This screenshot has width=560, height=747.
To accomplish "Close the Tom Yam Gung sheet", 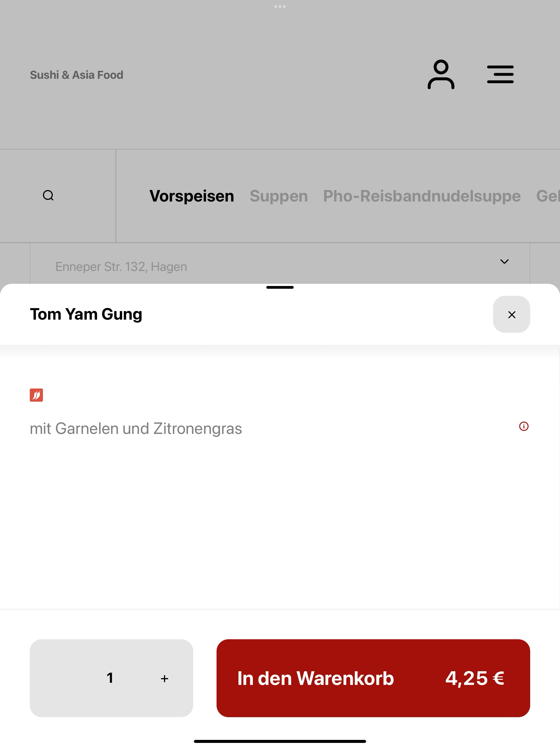I will coord(511,314).
